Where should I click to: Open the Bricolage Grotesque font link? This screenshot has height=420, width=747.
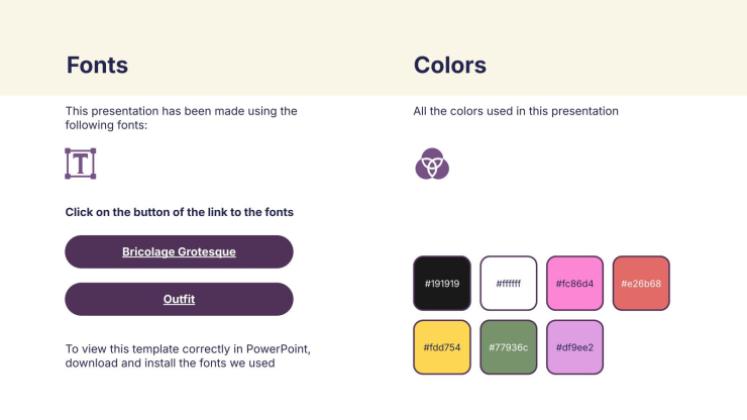tap(179, 252)
